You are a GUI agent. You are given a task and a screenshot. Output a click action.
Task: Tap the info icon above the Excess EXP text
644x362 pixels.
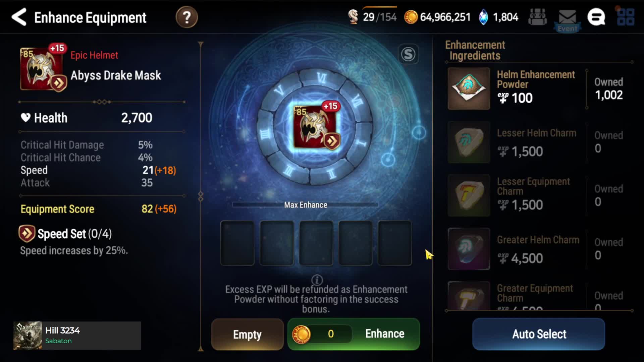[x=317, y=280]
